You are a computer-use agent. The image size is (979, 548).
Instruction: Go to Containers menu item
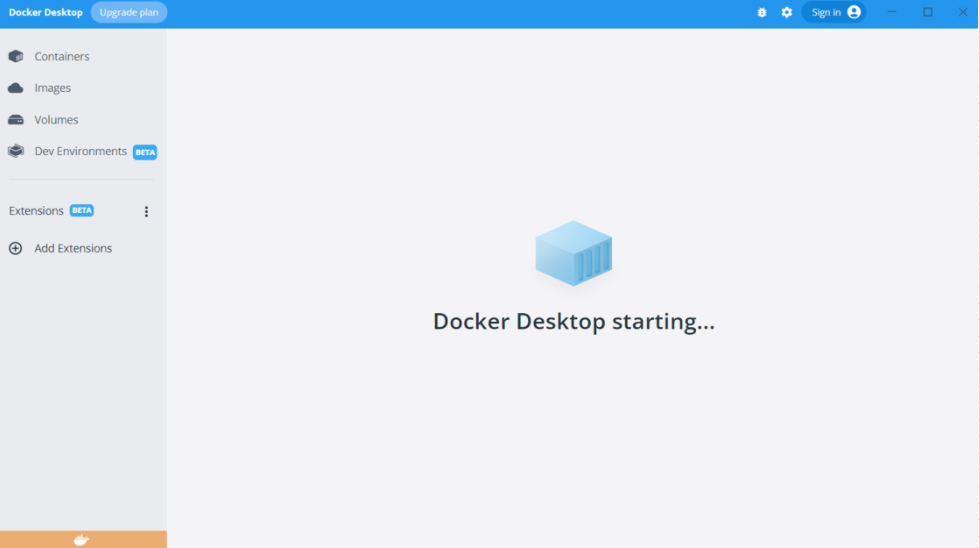pyautogui.click(x=62, y=56)
